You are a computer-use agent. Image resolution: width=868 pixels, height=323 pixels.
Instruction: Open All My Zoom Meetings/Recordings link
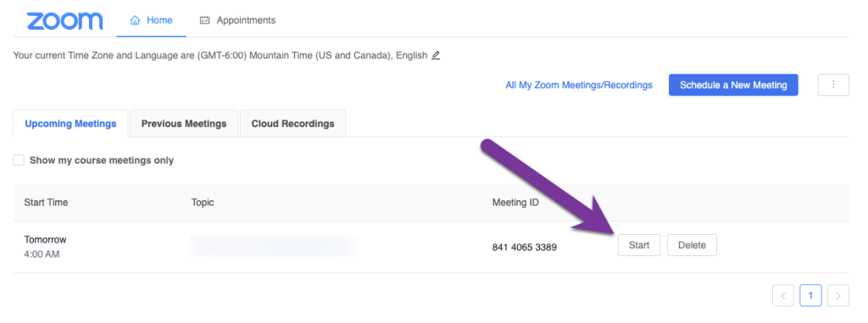pos(578,86)
